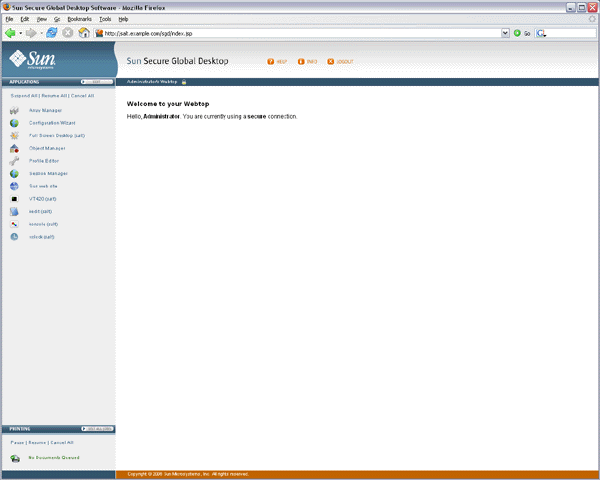This screenshot has width=600, height=480.
Task: Click the Profile Editor wrench icon
Action: [x=14, y=161]
